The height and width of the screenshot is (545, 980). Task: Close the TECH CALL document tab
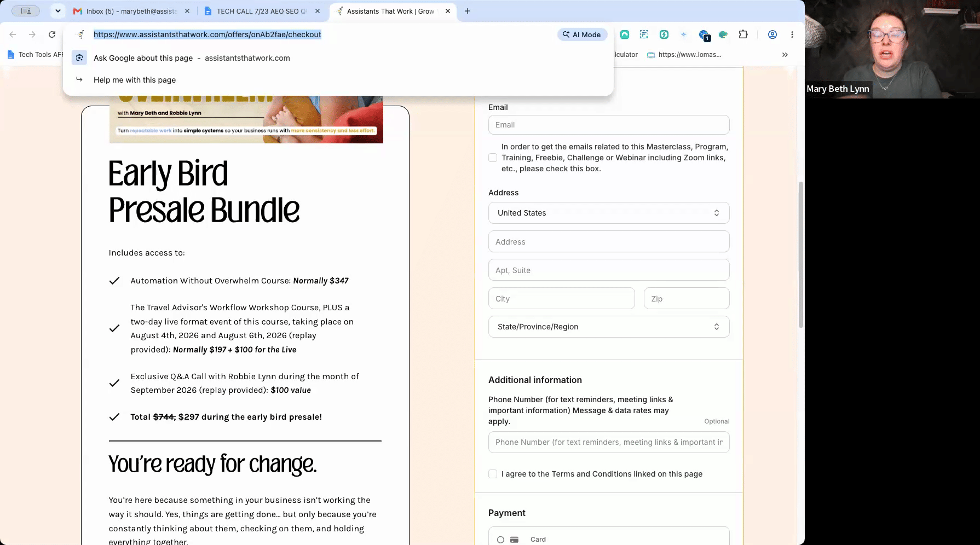pyautogui.click(x=318, y=11)
